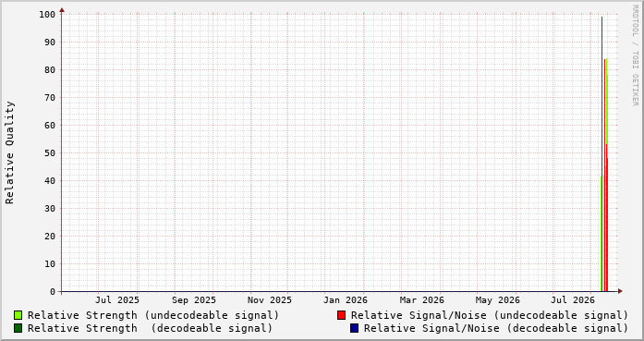Click the Jul 2025 x-axis label

(x=117, y=300)
